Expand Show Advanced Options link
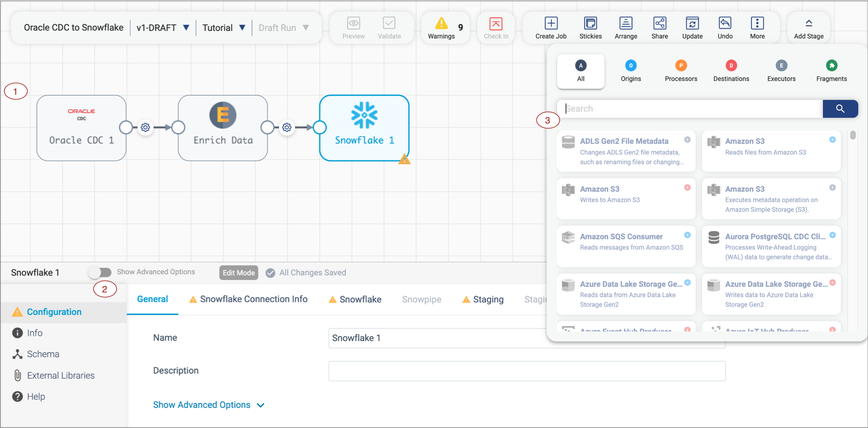The height and width of the screenshot is (428, 868). click(x=209, y=405)
